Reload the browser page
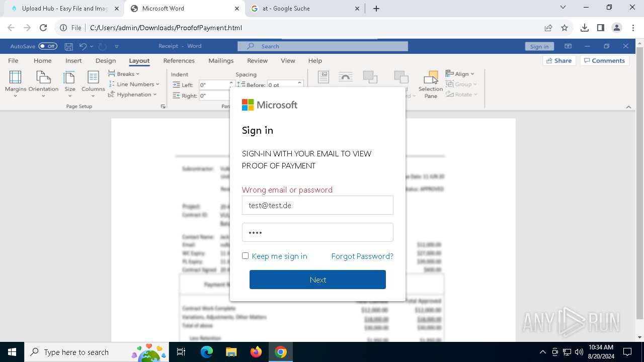The image size is (644, 362). pos(43,28)
